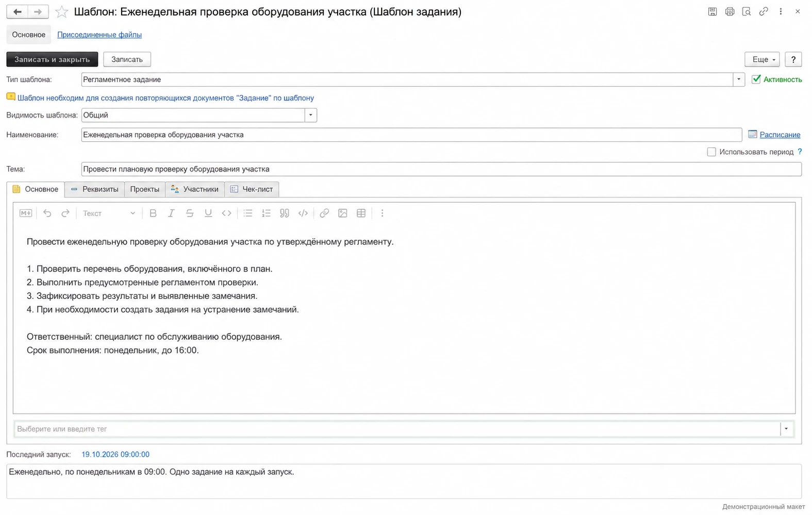Add template to favorites with the star
Image resolution: width=812 pixels, height=515 pixels.
pyautogui.click(x=62, y=12)
